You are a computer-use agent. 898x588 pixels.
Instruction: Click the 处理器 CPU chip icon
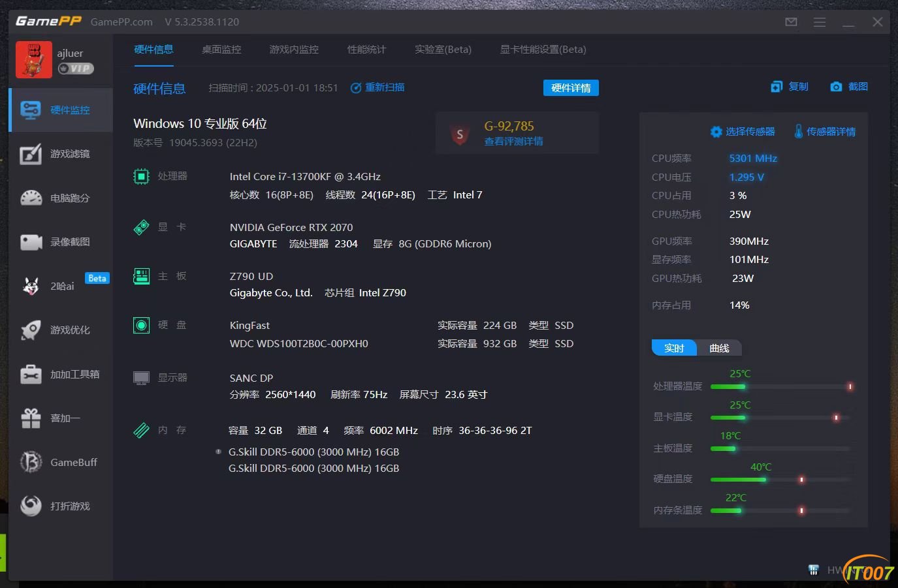point(141,176)
